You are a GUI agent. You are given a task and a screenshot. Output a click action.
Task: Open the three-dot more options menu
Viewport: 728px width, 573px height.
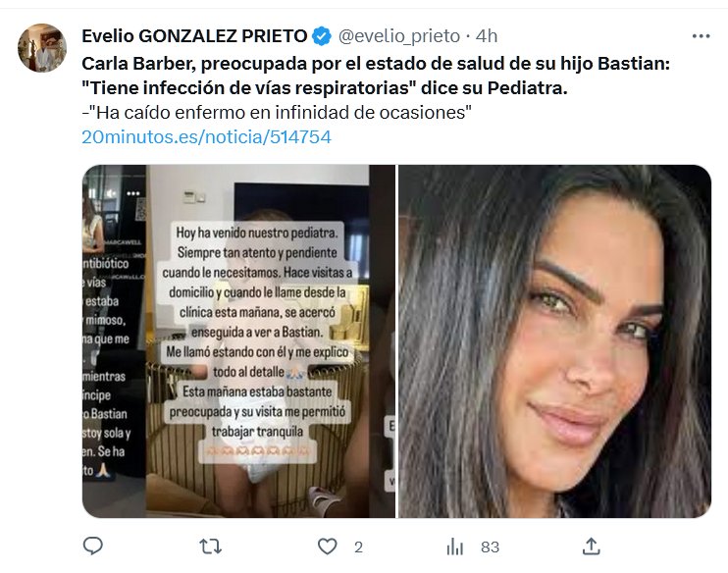click(701, 36)
